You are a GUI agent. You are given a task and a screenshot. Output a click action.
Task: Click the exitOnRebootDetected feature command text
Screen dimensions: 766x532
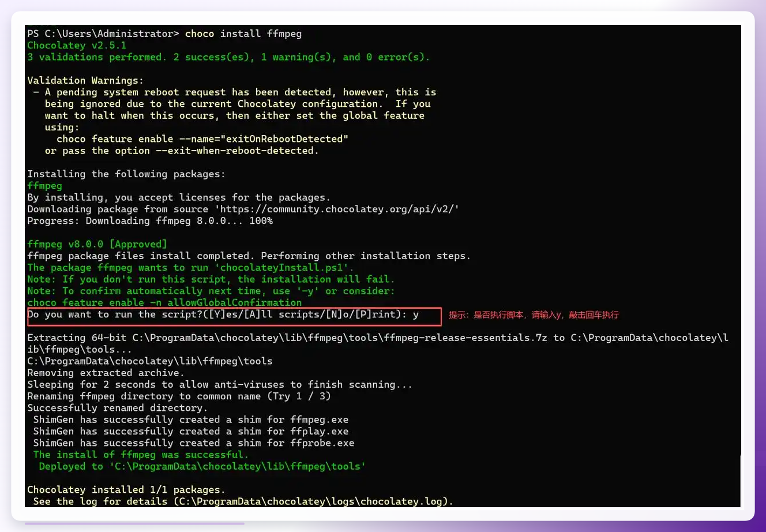[x=202, y=139]
